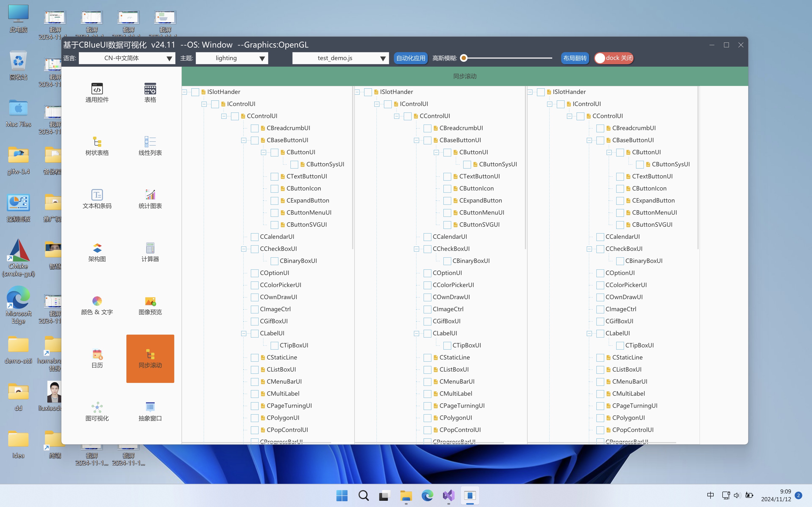The width and height of the screenshot is (812, 507).
Task: Check the CBreadcrumbUI box in first tree
Action: point(255,128)
